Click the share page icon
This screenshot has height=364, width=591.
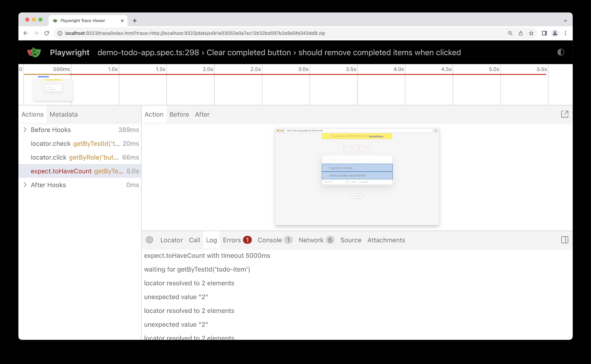[x=521, y=33]
